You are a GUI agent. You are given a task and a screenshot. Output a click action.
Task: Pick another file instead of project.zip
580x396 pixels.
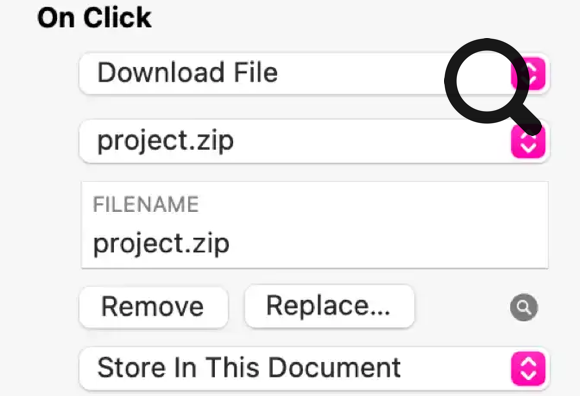coord(314,142)
